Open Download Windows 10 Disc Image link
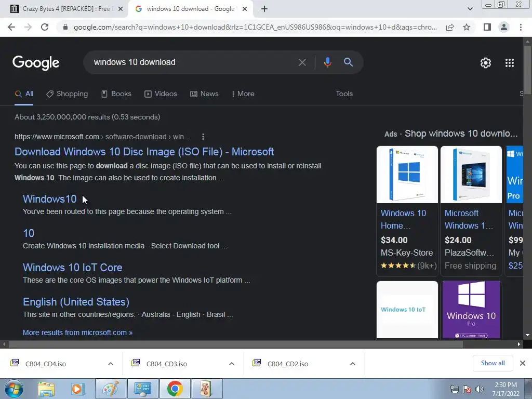This screenshot has height=399, width=532. pyautogui.click(x=144, y=152)
